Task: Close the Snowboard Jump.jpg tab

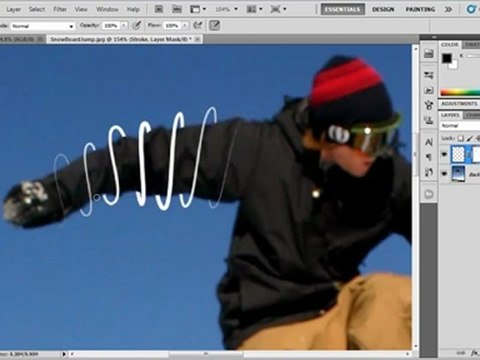Action: [197, 39]
